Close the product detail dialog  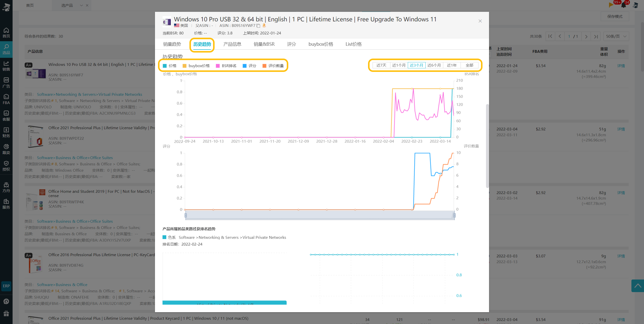(x=480, y=21)
